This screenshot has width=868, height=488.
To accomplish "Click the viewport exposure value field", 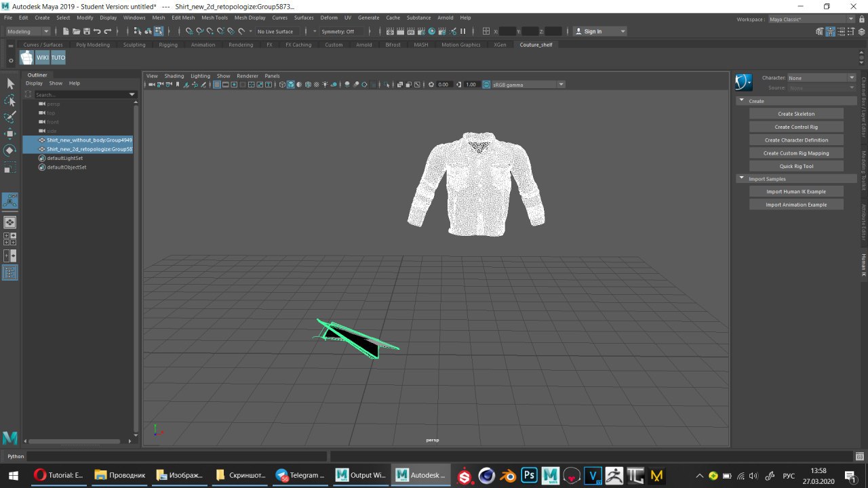I will pos(443,85).
